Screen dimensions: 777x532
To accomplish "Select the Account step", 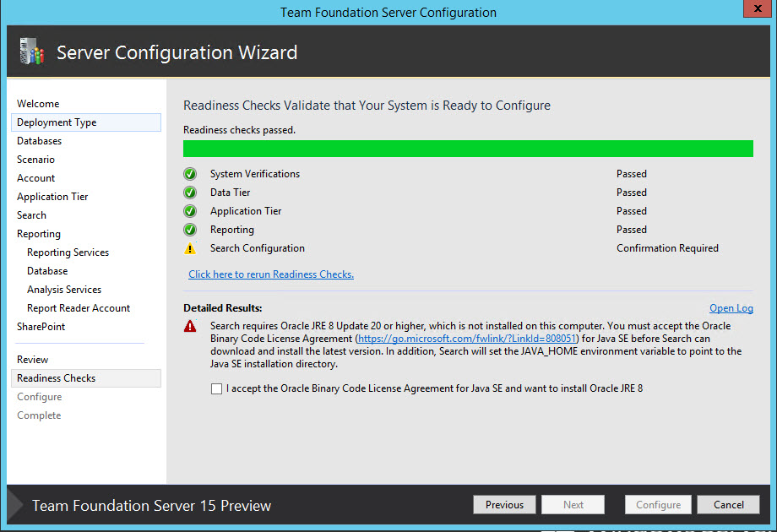I will 35,178.
